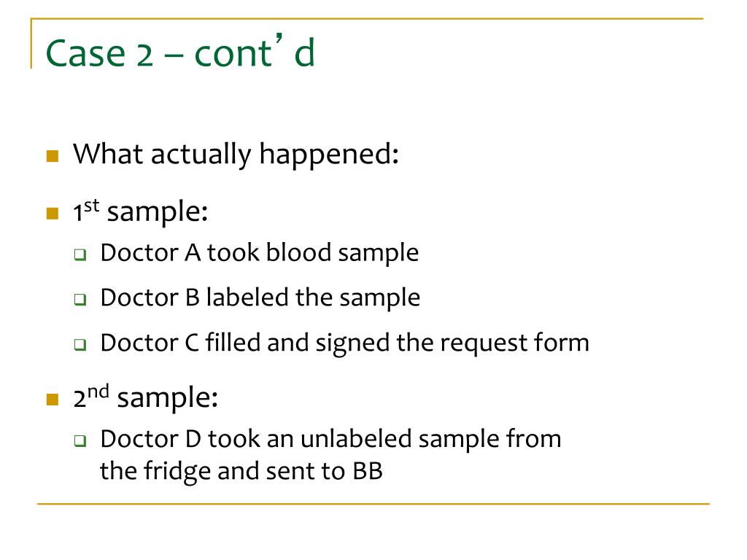Click the gold horizontal line at slide bottom
This screenshot has height=560, width=747.
tap(373, 503)
